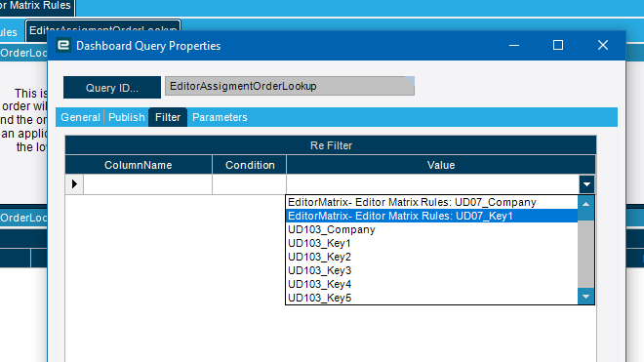Click the empty Condition cell
This screenshot has height=362, width=644.
249,184
